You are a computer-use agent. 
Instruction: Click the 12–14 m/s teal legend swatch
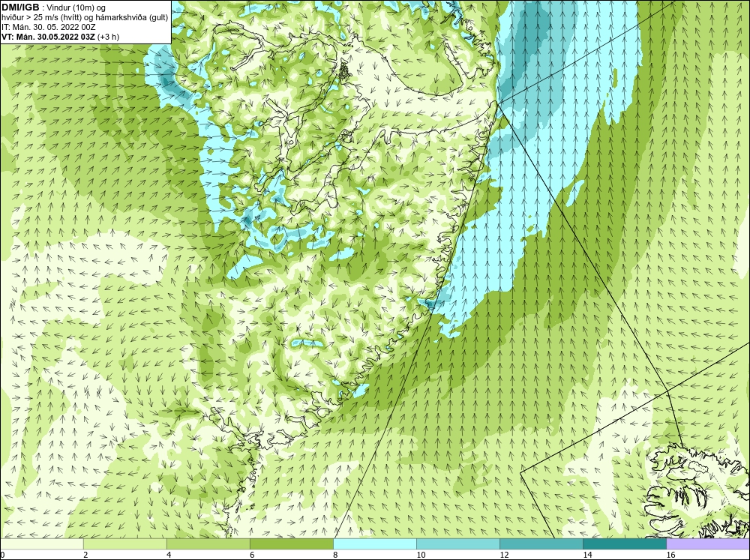pos(541,544)
